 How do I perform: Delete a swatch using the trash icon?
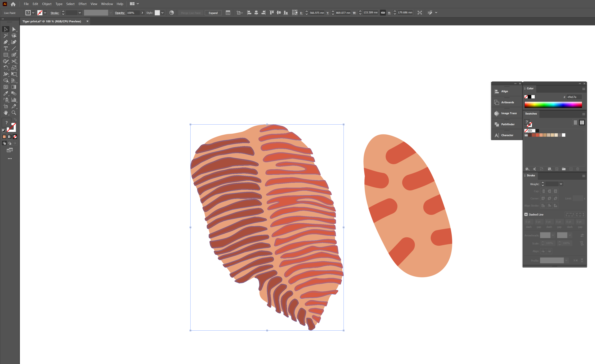pos(578,169)
